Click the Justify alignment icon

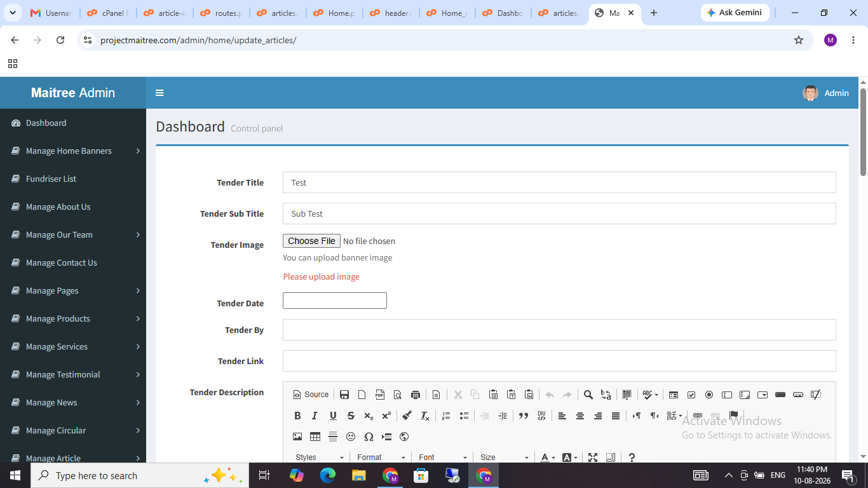(x=616, y=416)
